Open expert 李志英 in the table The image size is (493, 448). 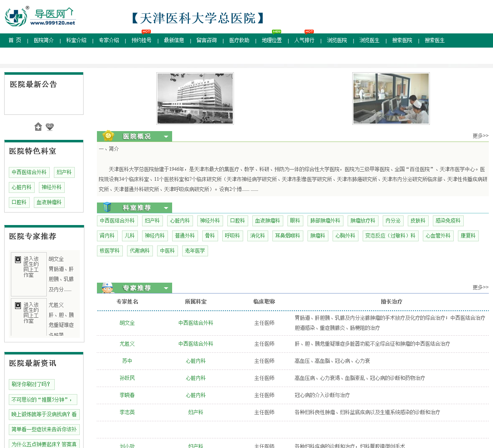(127, 412)
